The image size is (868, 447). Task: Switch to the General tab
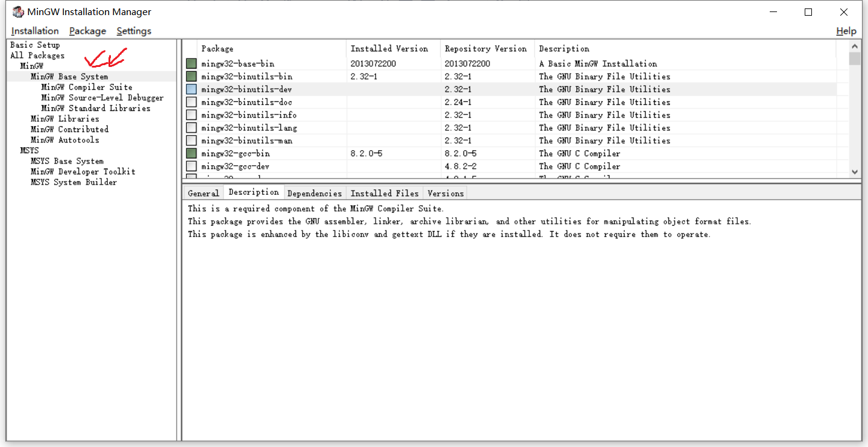203,193
